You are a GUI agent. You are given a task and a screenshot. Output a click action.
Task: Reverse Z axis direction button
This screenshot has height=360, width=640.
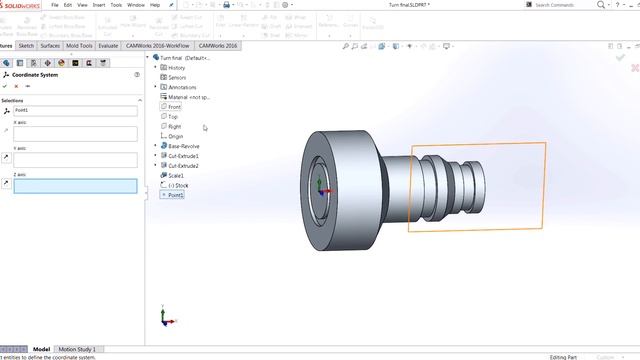(x=6, y=183)
